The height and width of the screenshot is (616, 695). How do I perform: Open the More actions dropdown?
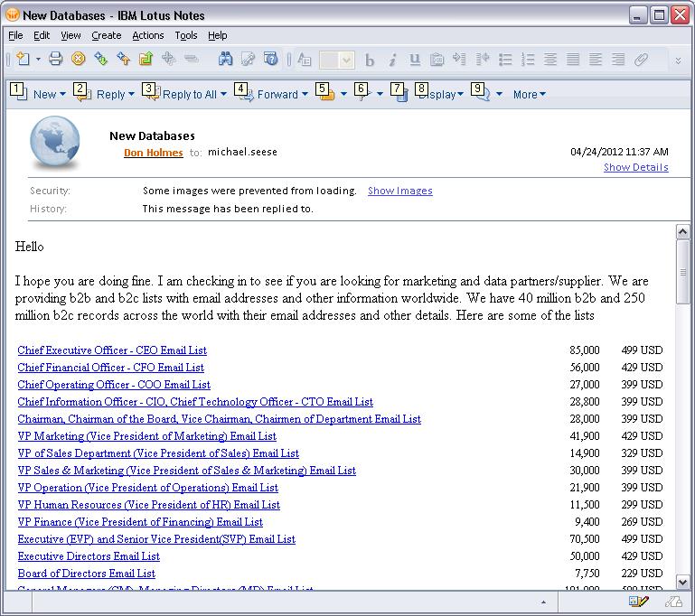click(x=530, y=94)
